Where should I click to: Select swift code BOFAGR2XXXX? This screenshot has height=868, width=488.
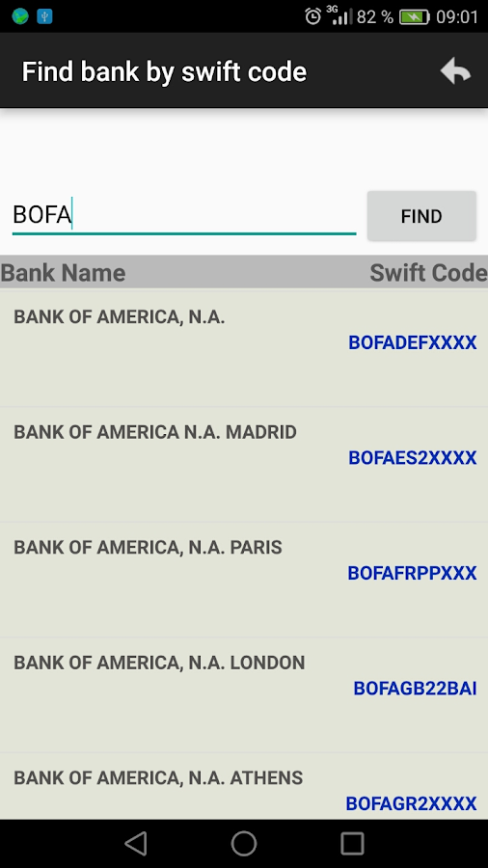click(x=411, y=803)
